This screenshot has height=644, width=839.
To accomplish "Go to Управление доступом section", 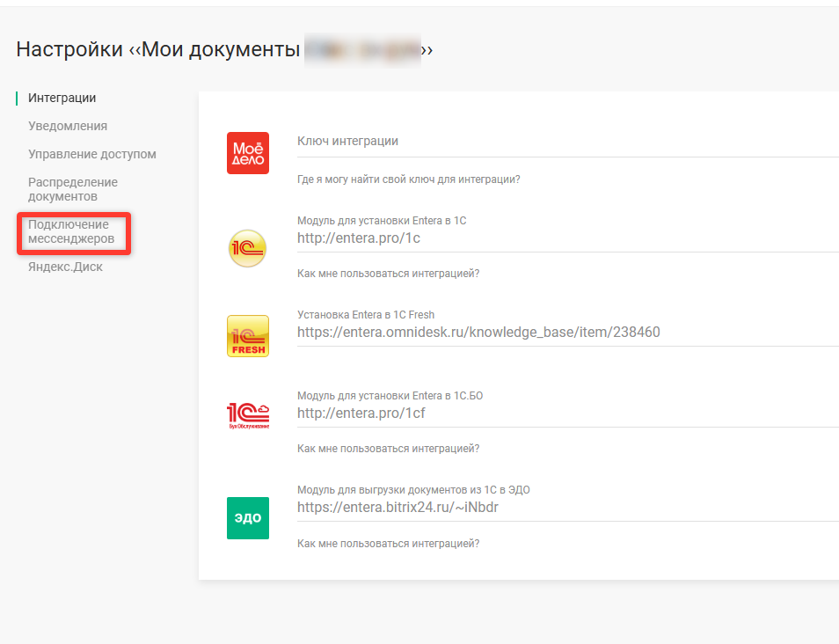I will (x=92, y=154).
